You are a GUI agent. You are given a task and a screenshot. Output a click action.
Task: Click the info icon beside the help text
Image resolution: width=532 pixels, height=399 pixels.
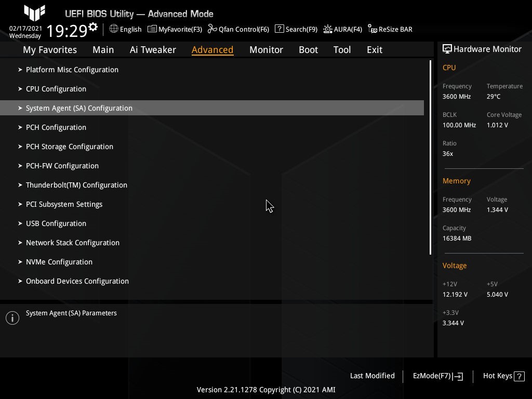tap(12, 318)
